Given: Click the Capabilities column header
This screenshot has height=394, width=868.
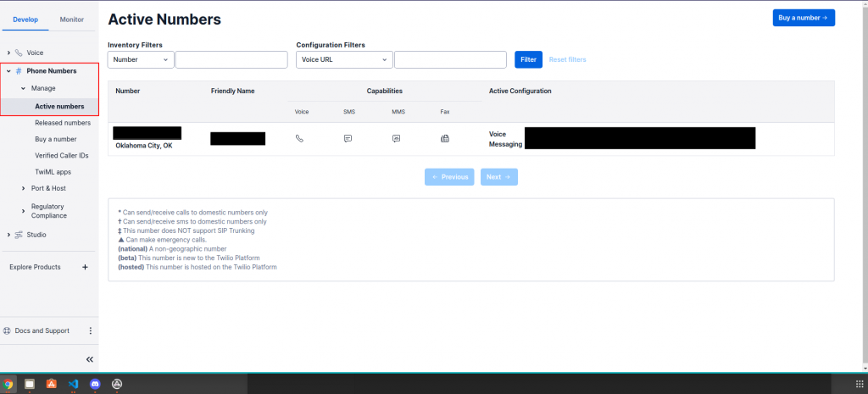Looking at the screenshot, I should [x=384, y=92].
